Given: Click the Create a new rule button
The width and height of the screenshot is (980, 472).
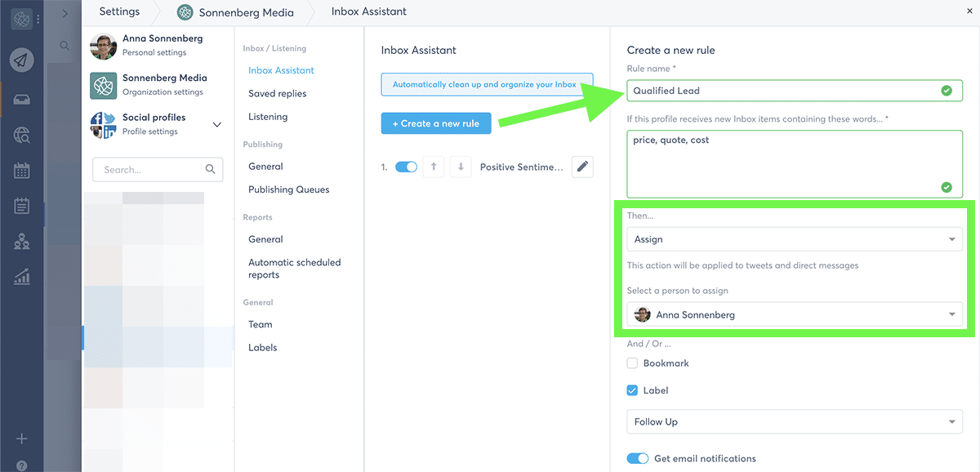Looking at the screenshot, I should 436,123.
